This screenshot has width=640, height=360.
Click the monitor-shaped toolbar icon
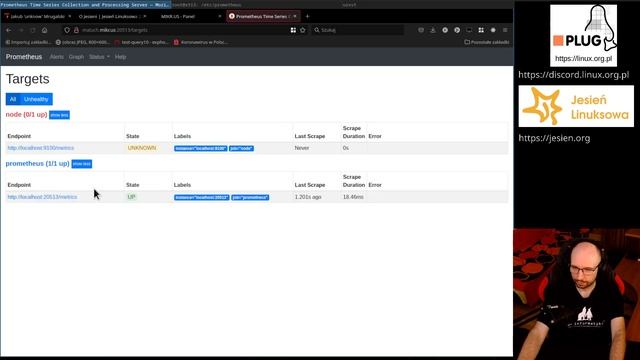pos(469,30)
